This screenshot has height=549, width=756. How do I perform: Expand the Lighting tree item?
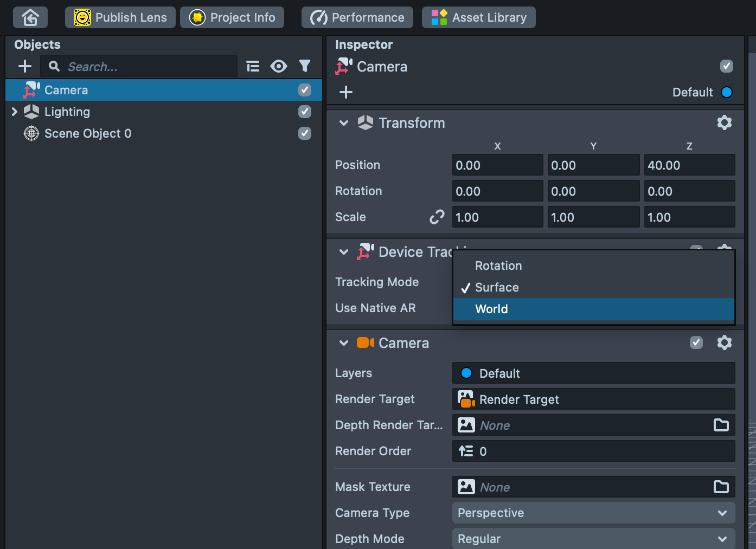15,112
